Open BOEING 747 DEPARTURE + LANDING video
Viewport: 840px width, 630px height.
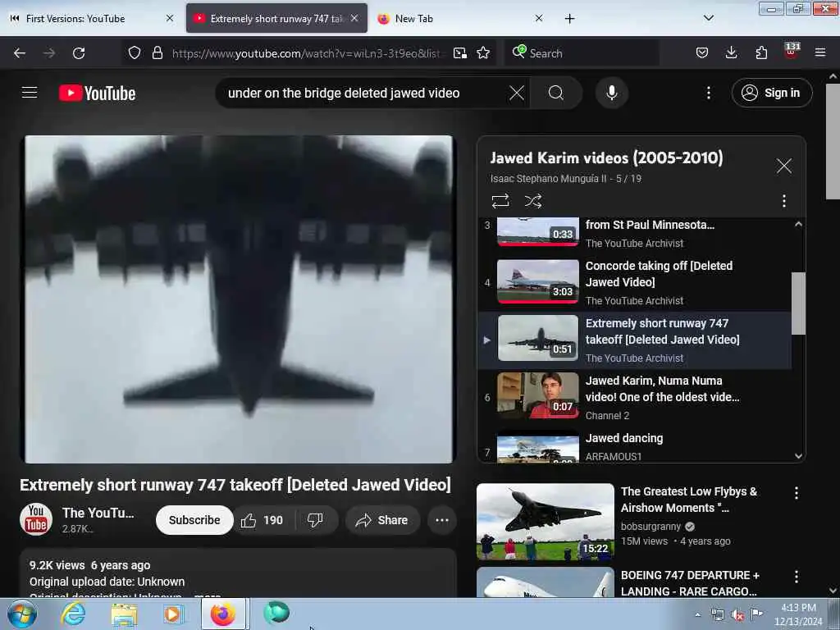(688, 583)
